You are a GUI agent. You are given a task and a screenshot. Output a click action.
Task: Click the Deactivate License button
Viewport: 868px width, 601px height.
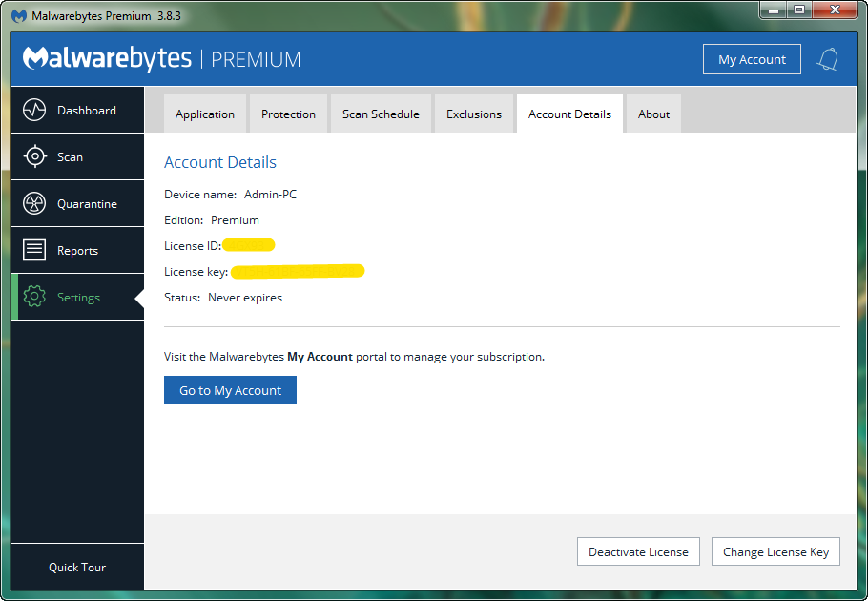[638, 551]
